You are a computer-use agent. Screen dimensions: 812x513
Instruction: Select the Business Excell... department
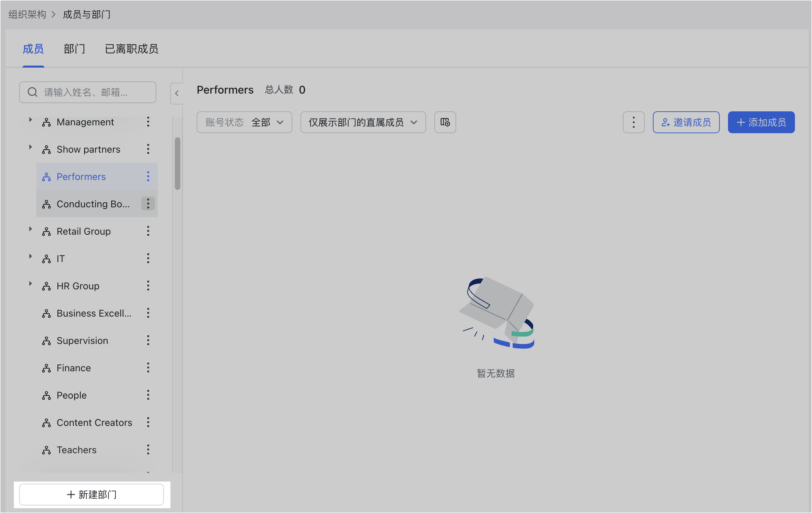click(97, 313)
